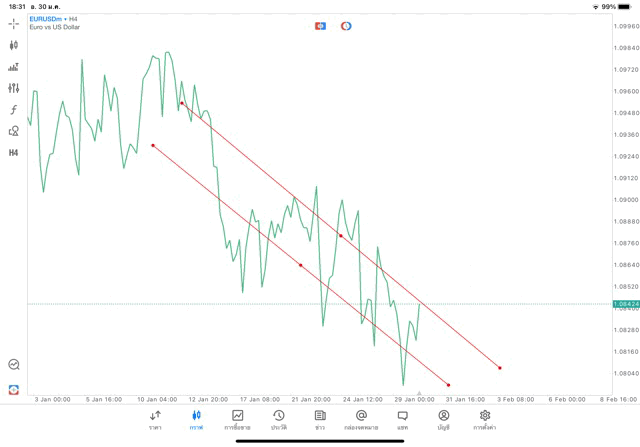Viewport: 640px width, 447px height.
Task: Open the chart settings sliders icon
Action: [x=13, y=88]
